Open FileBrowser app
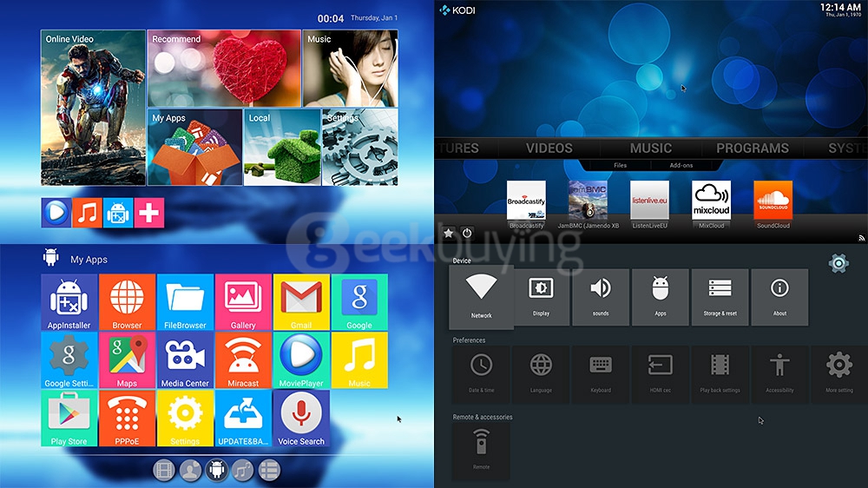 tap(186, 302)
